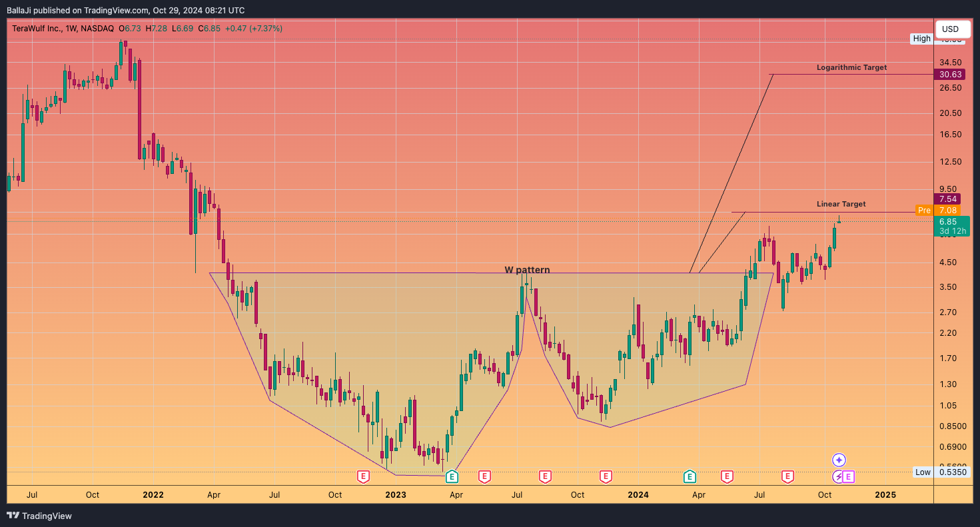980x527 pixels.
Task: Click the purple four-point star icon
Action: pos(839,460)
